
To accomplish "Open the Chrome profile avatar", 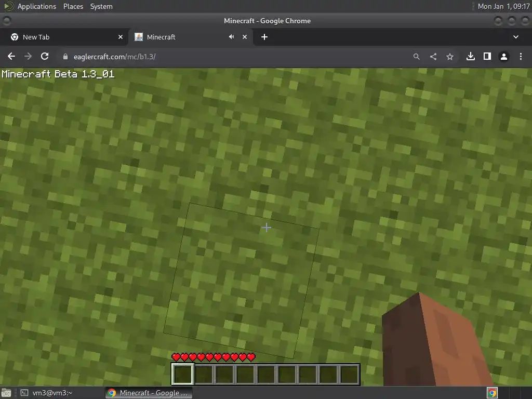I will 504,57.
